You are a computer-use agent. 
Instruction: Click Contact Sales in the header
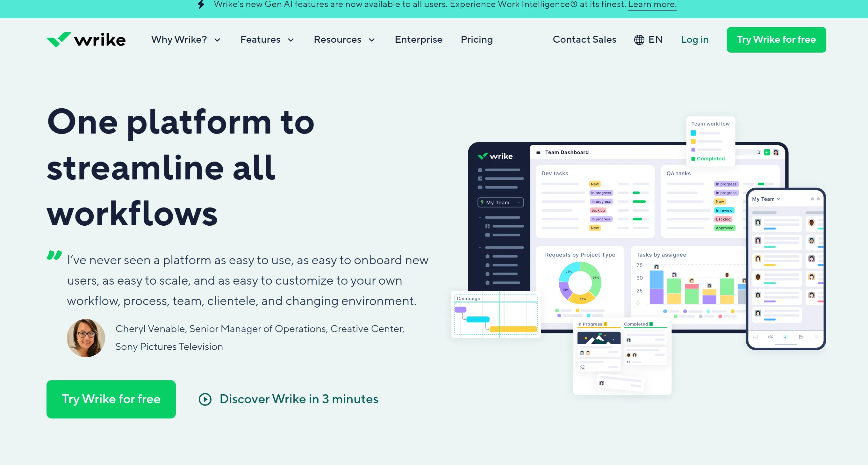point(584,40)
